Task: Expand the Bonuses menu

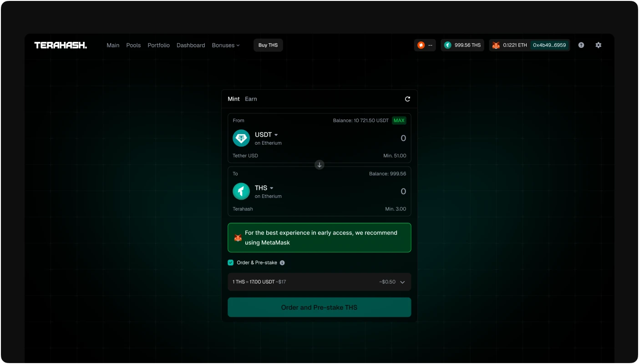Action: (226, 45)
